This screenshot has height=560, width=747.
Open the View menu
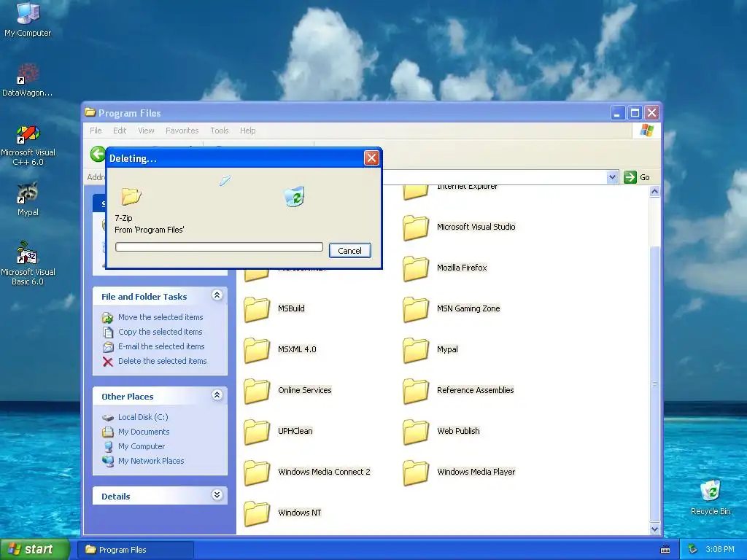146,131
